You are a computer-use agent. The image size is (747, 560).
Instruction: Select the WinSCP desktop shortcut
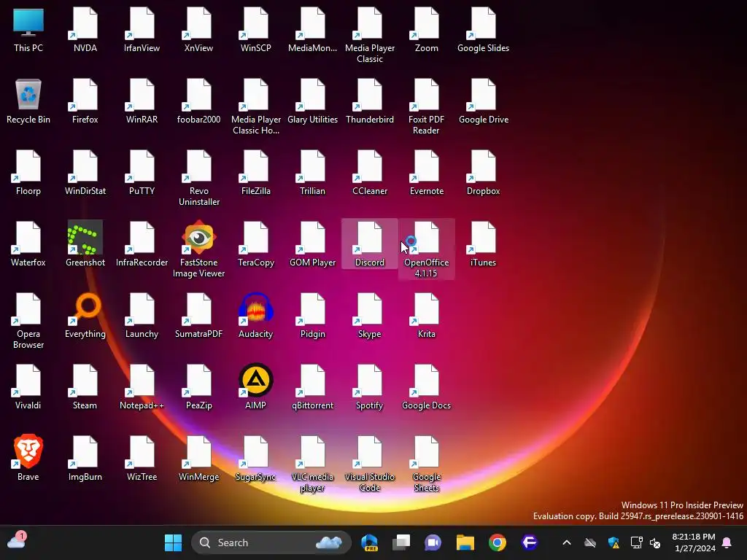[256, 30]
